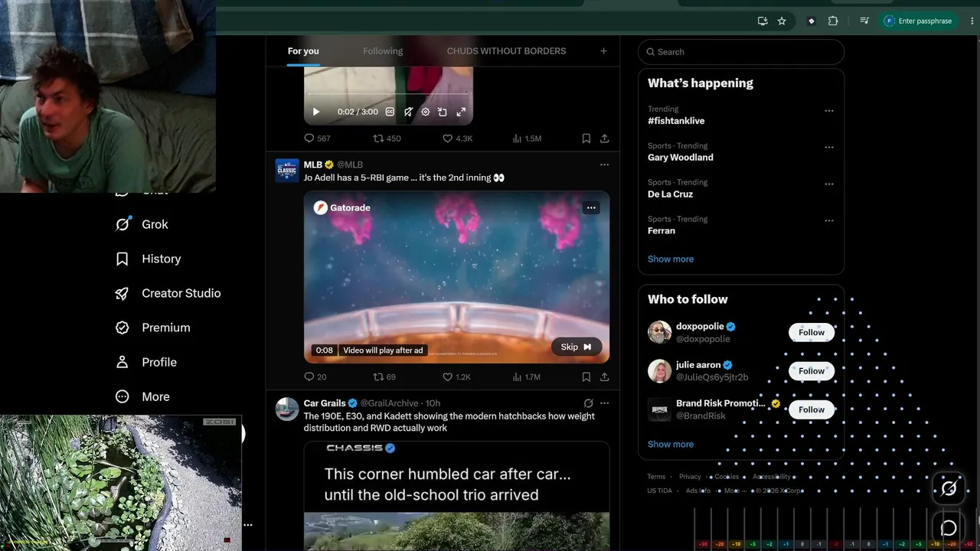Open options for the Ferran trend

(x=828, y=221)
